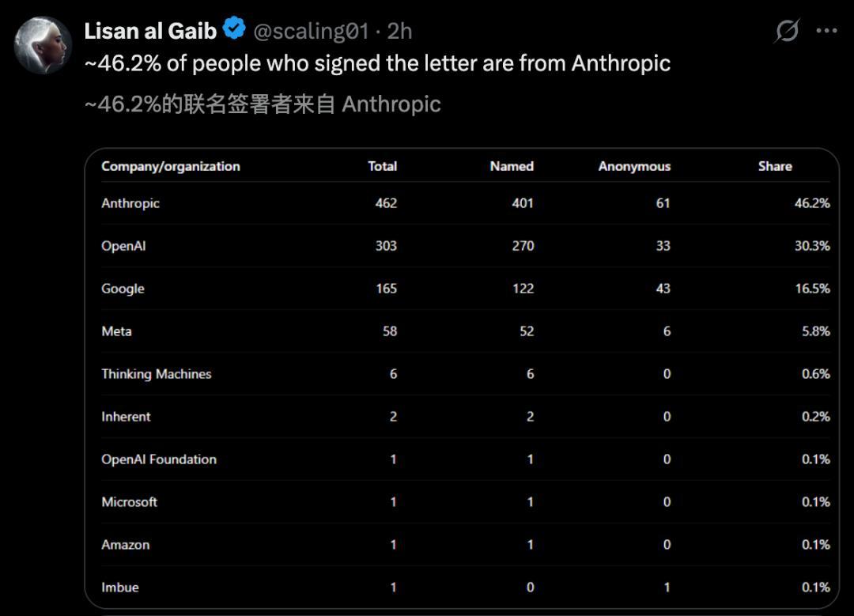
Task: Click the Total column header
Action: point(383,166)
